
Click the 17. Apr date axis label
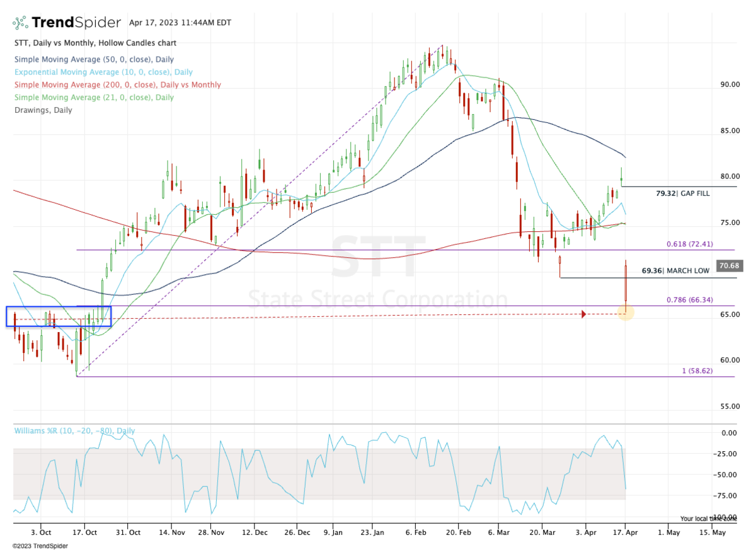[x=626, y=532]
